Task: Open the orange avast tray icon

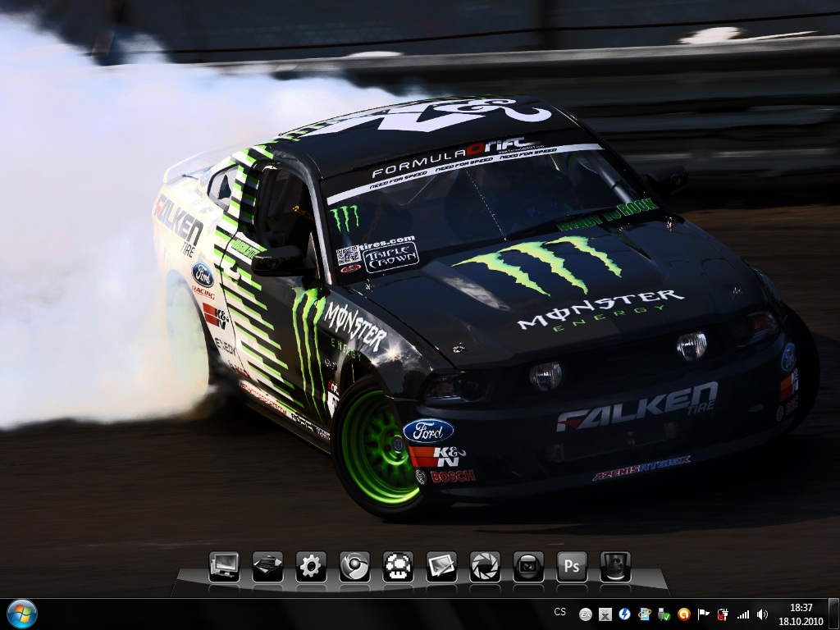Action: (x=684, y=614)
